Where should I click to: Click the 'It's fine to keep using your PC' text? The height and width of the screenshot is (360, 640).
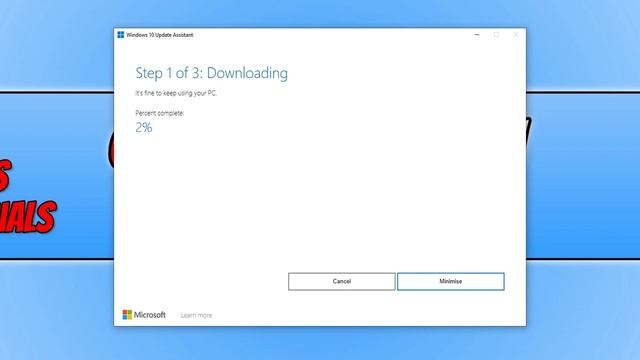pyautogui.click(x=176, y=93)
